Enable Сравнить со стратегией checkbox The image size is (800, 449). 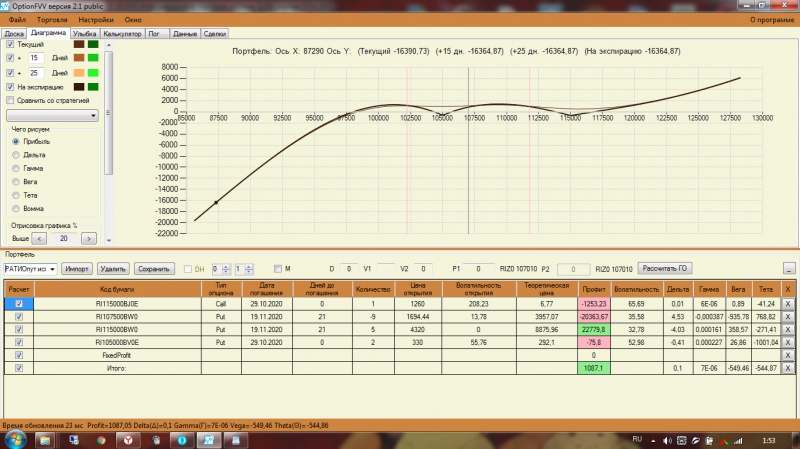tap(10, 100)
